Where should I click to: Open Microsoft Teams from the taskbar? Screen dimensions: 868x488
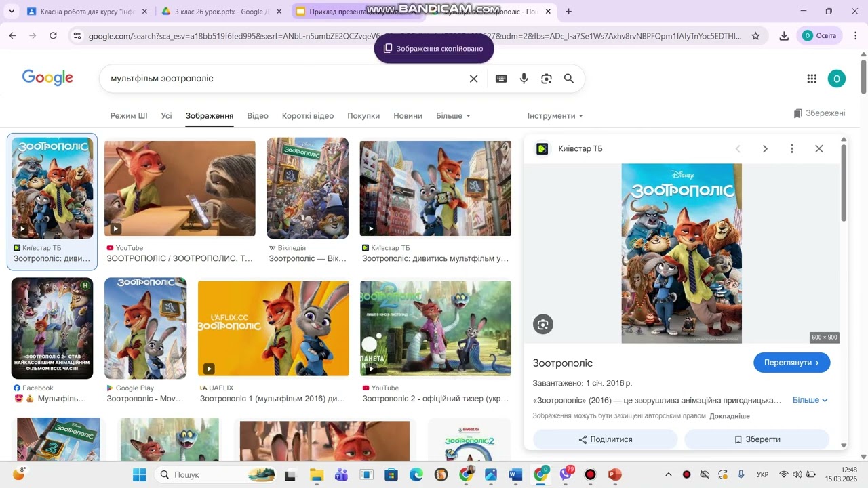(x=341, y=474)
